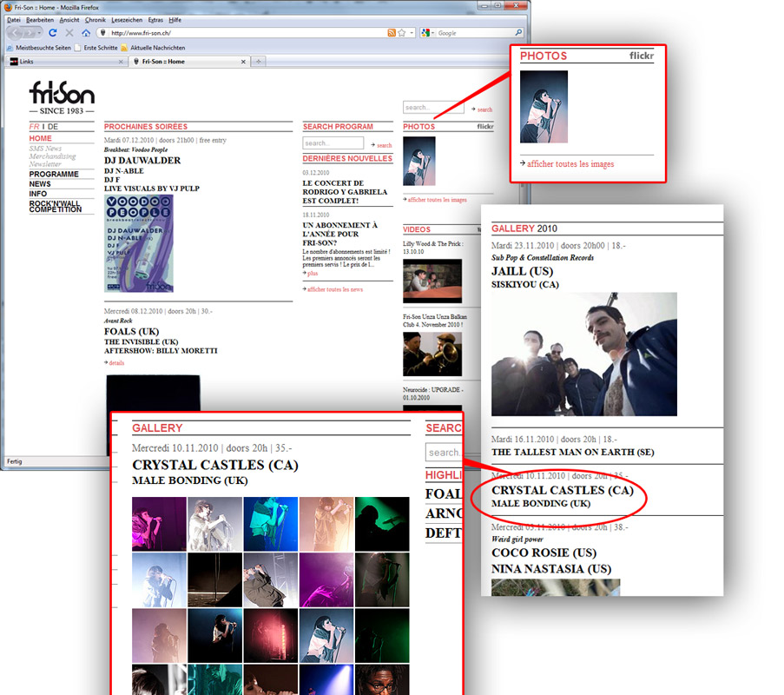Click 'afficher toutes les news' link
Screen dimensions: 784x695
334,289
